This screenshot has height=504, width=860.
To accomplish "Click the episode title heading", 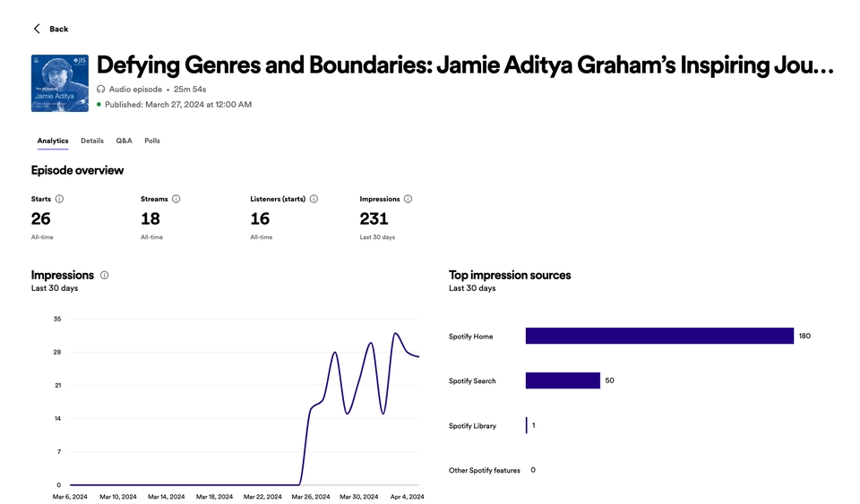I will 465,65.
